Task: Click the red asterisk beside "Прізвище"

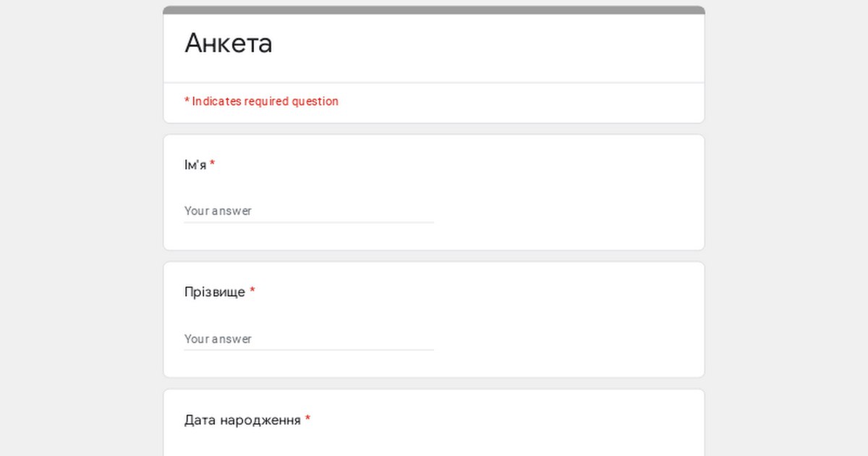Action: click(252, 292)
